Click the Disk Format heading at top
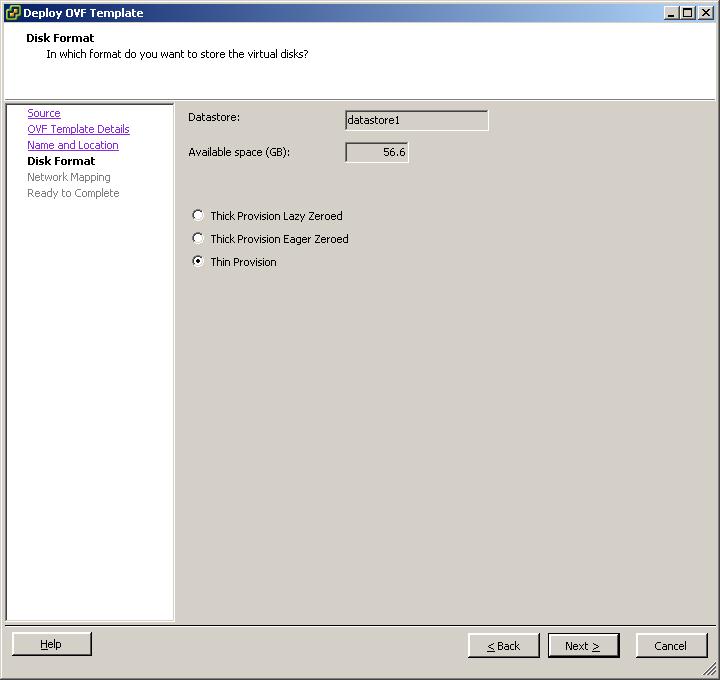Screen dimensions: 720x680 (60, 38)
